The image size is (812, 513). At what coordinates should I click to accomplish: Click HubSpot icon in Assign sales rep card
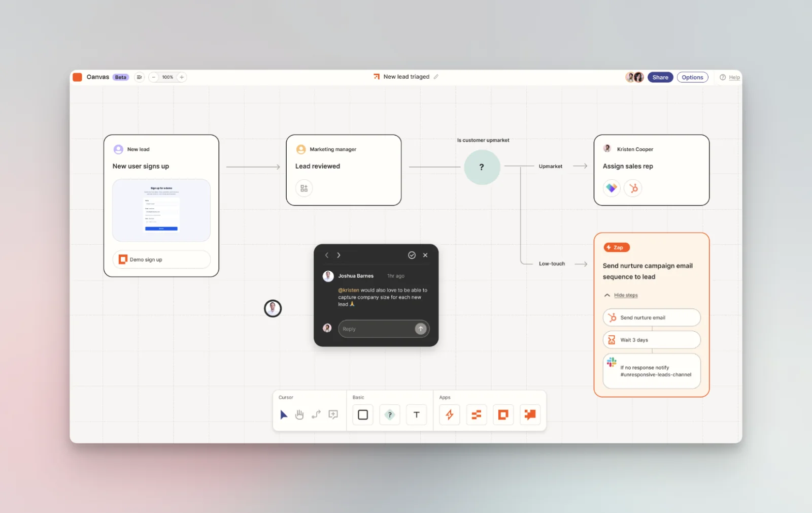(633, 188)
